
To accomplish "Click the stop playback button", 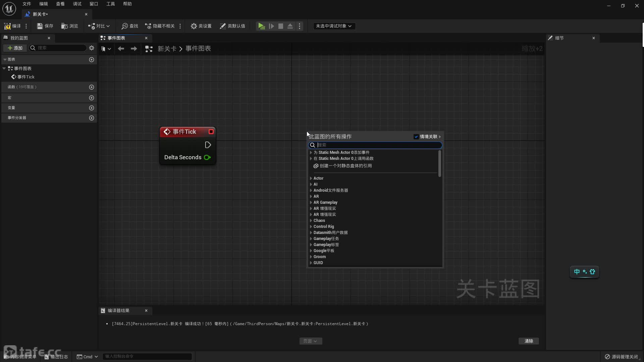I will click(x=281, y=26).
